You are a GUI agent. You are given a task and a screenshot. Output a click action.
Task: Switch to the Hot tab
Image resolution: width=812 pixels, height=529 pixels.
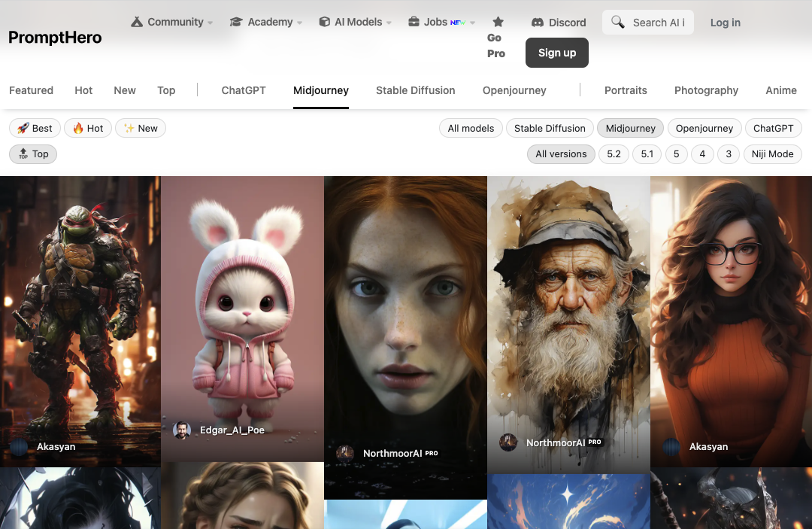coord(83,90)
